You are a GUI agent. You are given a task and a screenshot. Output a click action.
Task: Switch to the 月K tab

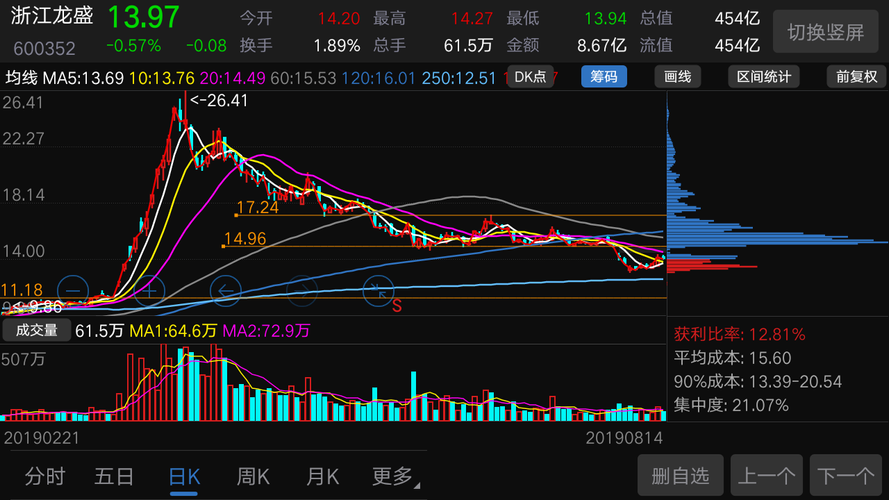coord(322,476)
